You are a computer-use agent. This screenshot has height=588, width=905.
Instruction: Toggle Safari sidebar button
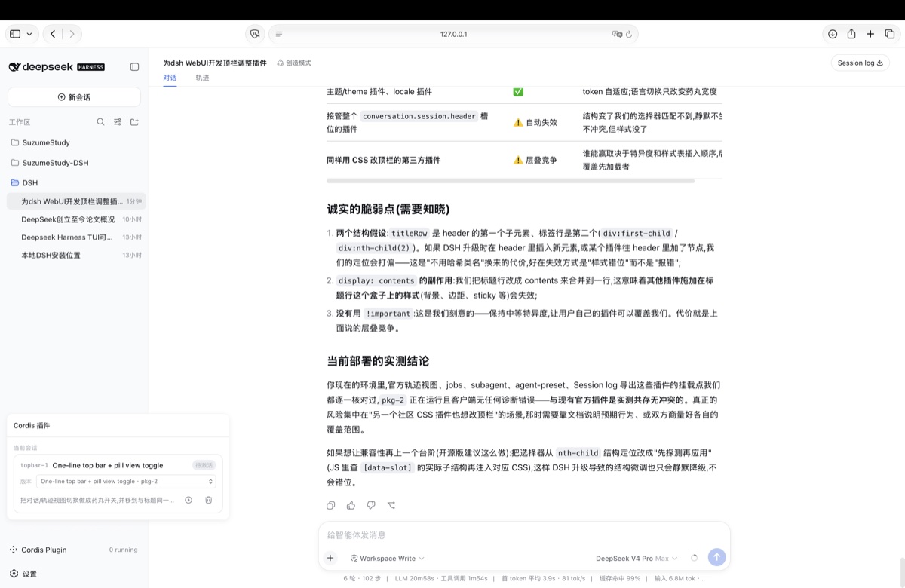pos(15,34)
